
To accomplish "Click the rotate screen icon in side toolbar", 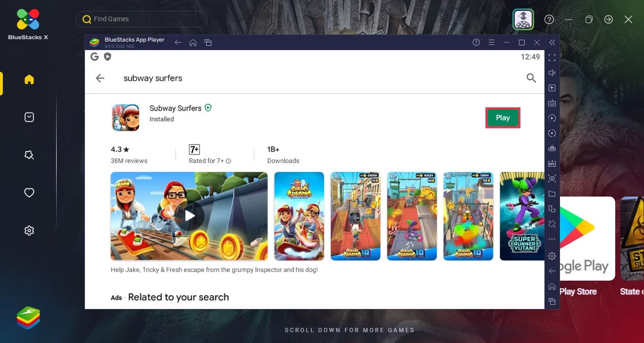I will click(552, 224).
